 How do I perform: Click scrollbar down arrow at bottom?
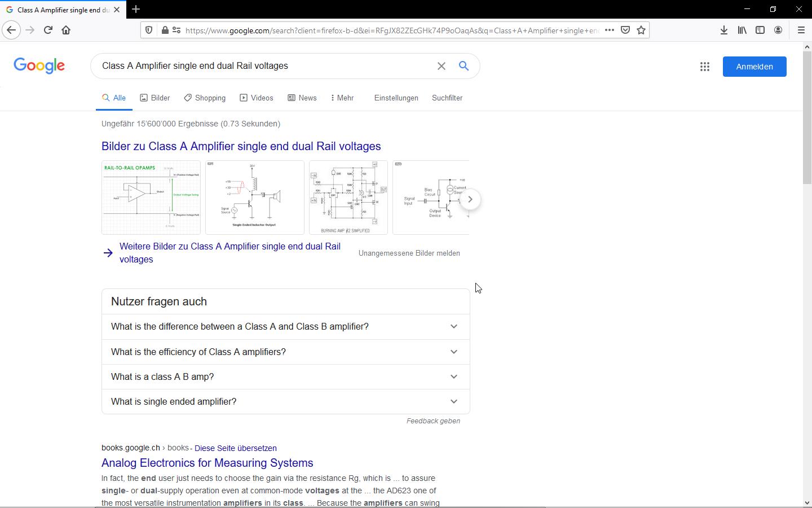tap(807, 502)
